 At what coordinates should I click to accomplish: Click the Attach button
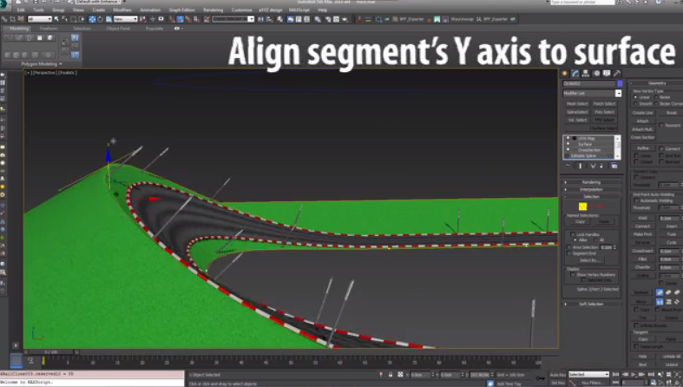[642, 121]
